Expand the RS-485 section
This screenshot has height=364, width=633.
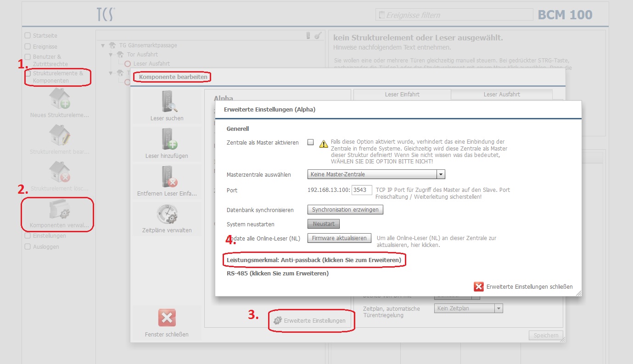277,274
